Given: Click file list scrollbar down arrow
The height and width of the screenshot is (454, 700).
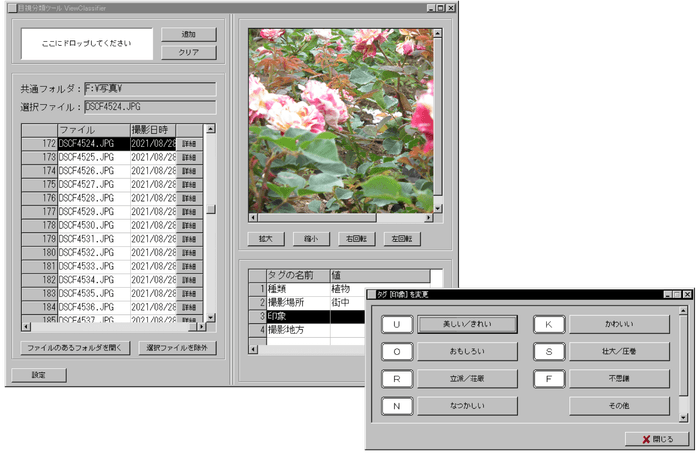Looking at the screenshot, I should click(x=210, y=318).
